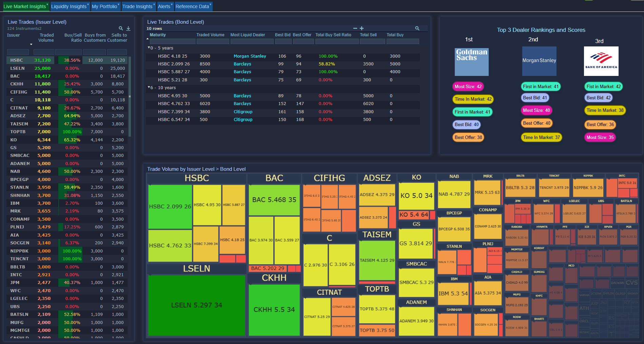This screenshot has width=644, height=344.
Task: Click the HSBC 4.18 25 bond row
Action: pos(283,56)
